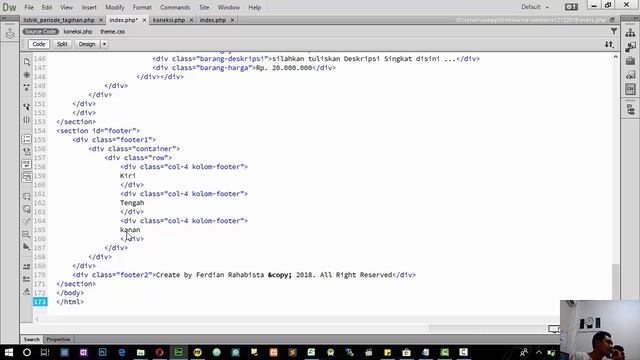Open the Assets briefcase icon in right dock
This screenshot has width=640, height=360.
(630, 61)
